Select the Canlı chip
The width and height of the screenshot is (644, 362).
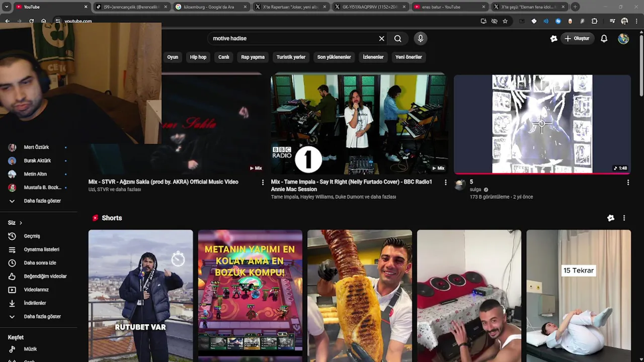224,57
